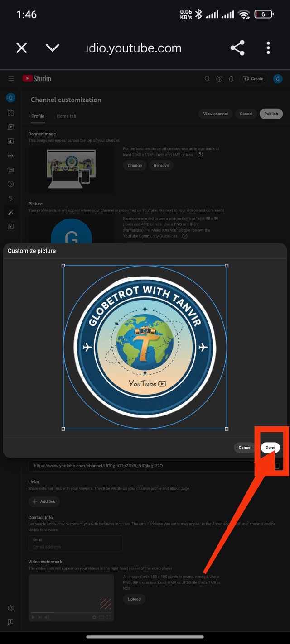This screenshot has height=644, width=290.
Task: Open the channel avatar in sidebar
Action: [11, 97]
